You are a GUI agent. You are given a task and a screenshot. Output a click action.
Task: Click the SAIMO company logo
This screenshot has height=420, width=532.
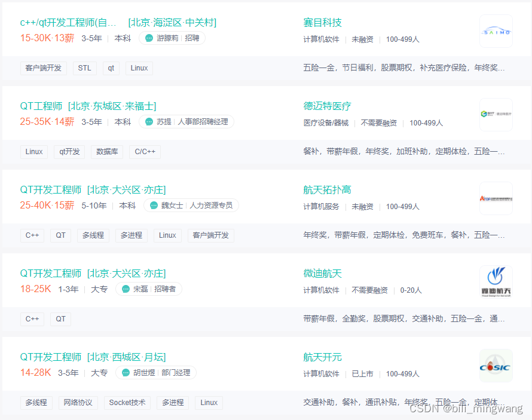coord(496,31)
